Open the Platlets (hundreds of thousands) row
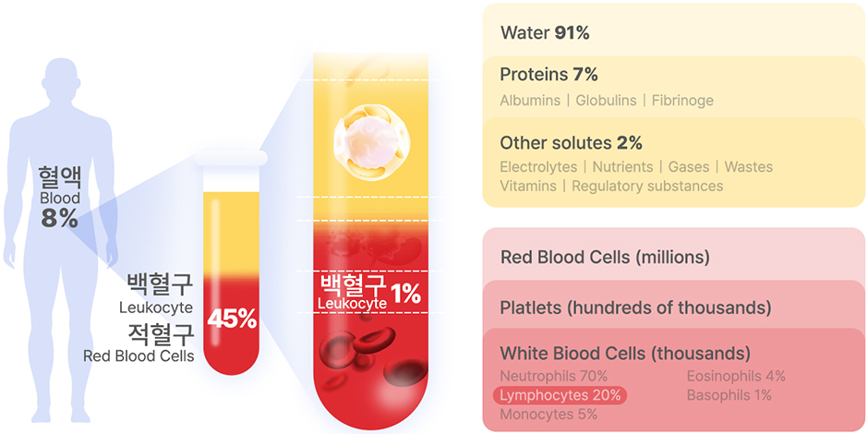 click(674, 307)
